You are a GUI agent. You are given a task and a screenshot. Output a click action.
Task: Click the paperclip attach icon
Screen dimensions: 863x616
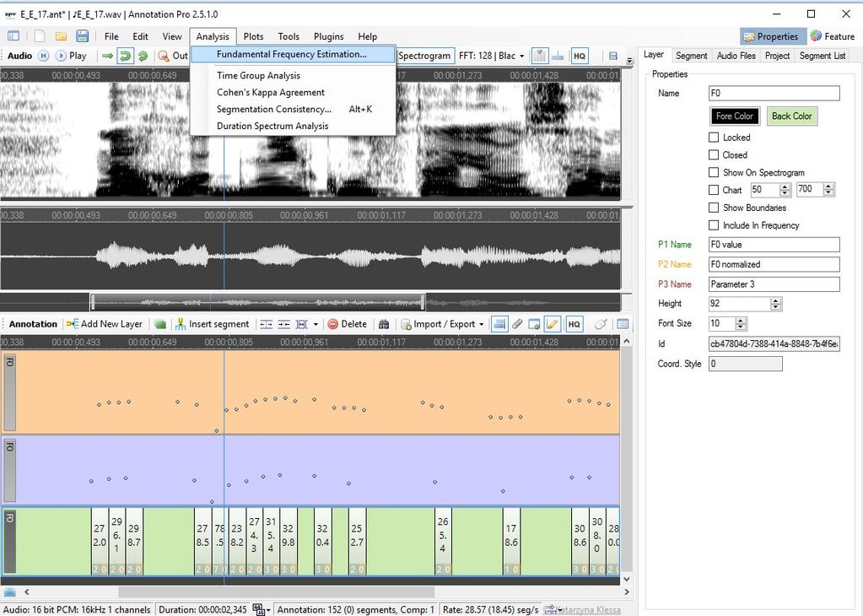pyautogui.click(x=517, y=324)
